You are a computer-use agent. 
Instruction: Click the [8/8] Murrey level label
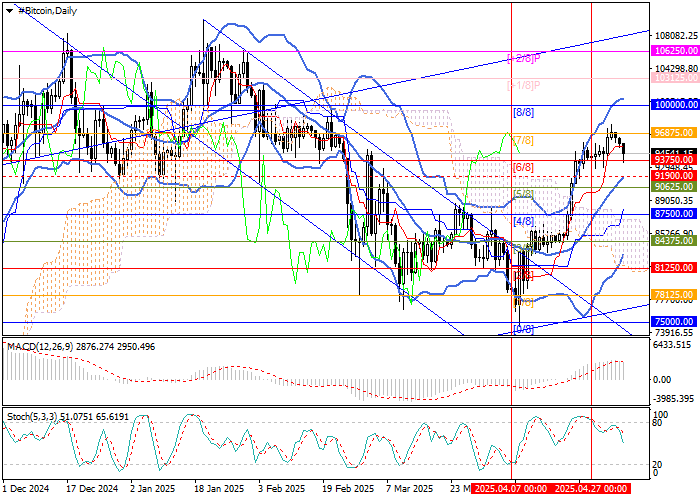click(522, 112)
